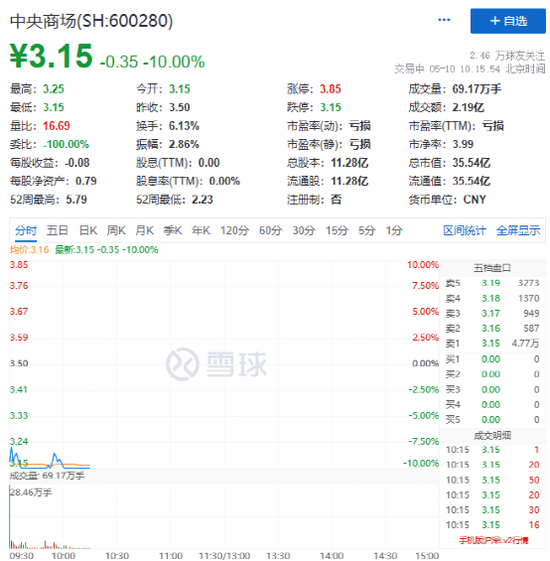Select the 买3 order row
Viewport: 550px width, 561px height.
(x=492, y=389)
